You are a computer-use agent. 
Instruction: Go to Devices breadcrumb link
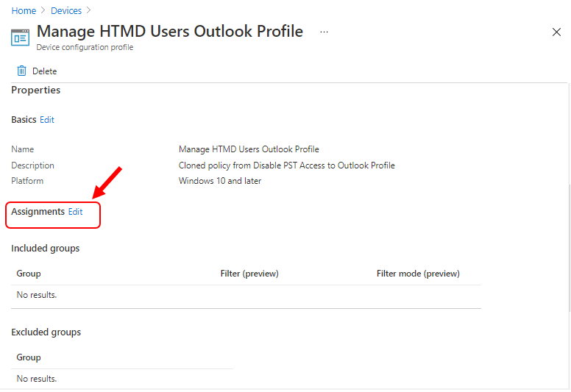coord(66,11)
